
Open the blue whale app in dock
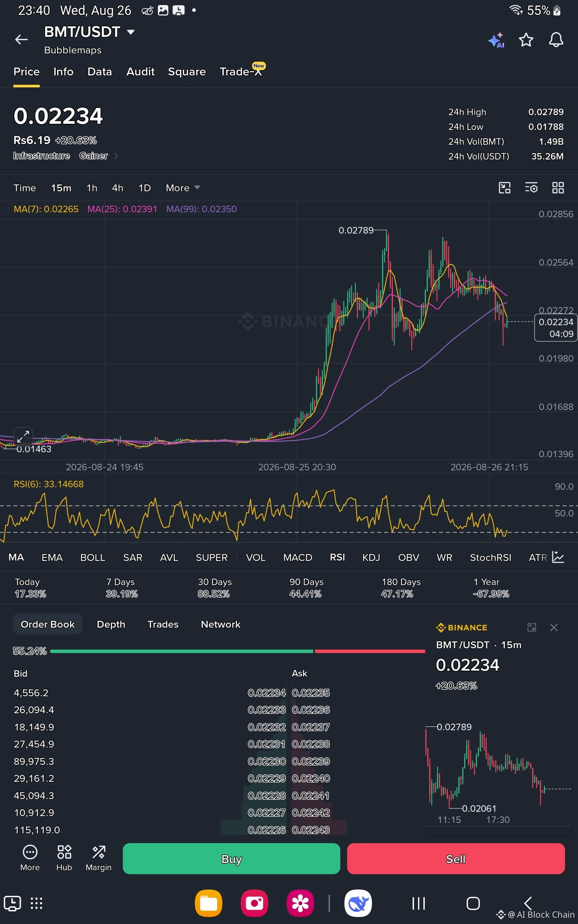358,903
